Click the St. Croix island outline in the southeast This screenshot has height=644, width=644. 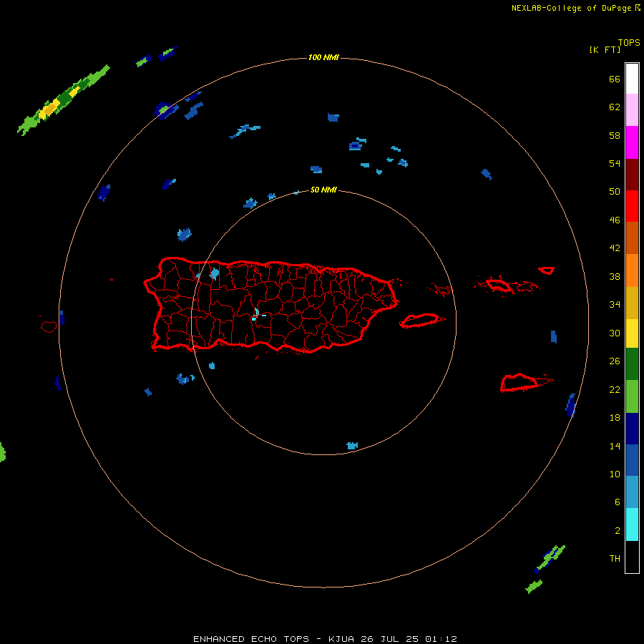(x=525, y=382)
